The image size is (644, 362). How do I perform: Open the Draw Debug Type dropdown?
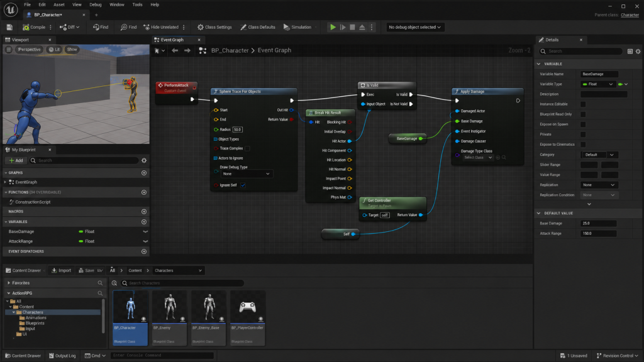point(246,173)
